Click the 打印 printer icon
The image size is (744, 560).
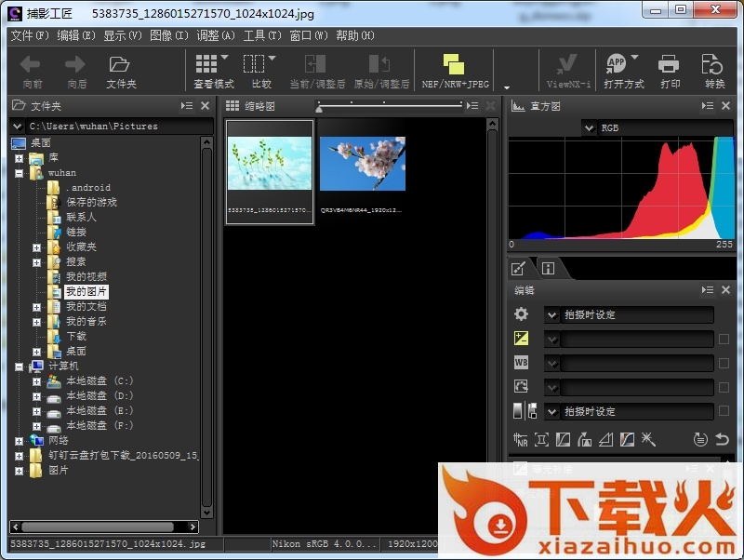(x=669, y=63)
